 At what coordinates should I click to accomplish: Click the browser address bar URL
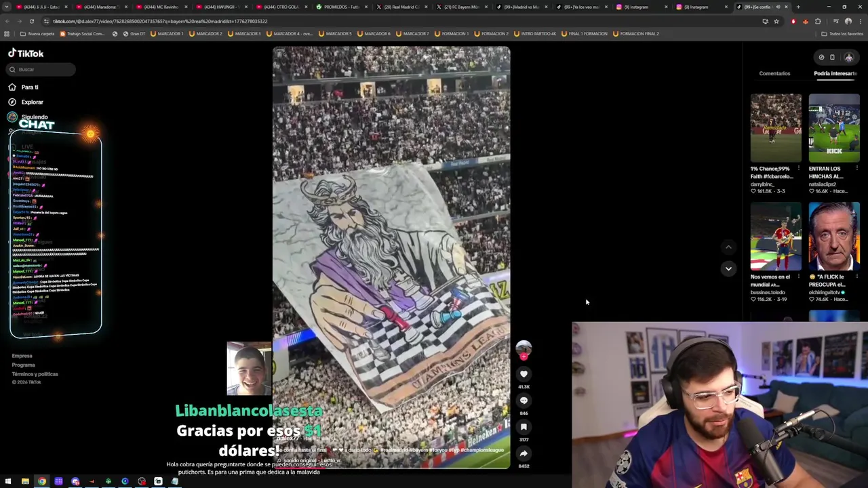click(160, 21)
